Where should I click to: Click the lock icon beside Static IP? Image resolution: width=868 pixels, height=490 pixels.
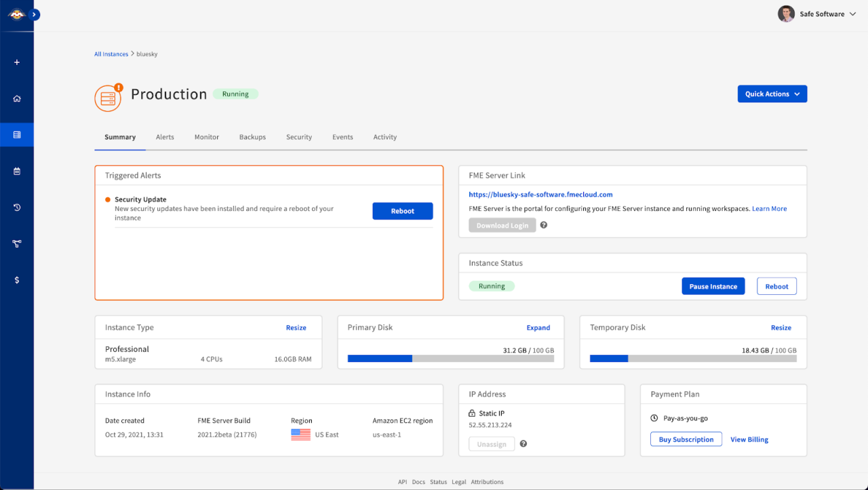coord(472,413)
